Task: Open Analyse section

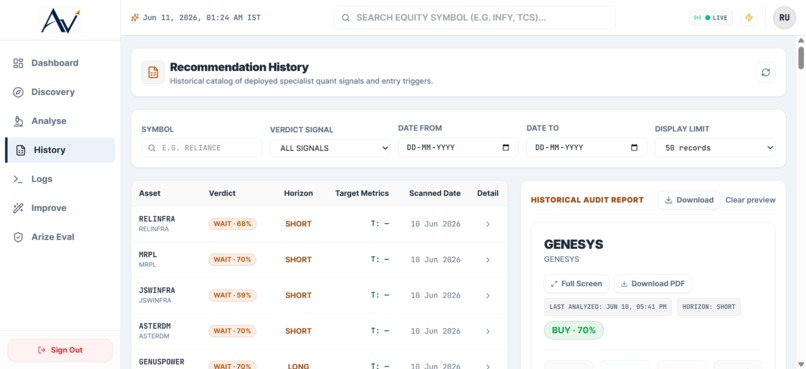Action: (60, 121)
